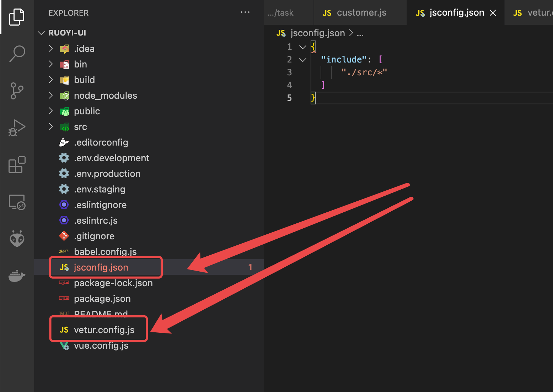Click jsconfig.json in the breadcrumb
553x392 pixels.
point(317,33)
